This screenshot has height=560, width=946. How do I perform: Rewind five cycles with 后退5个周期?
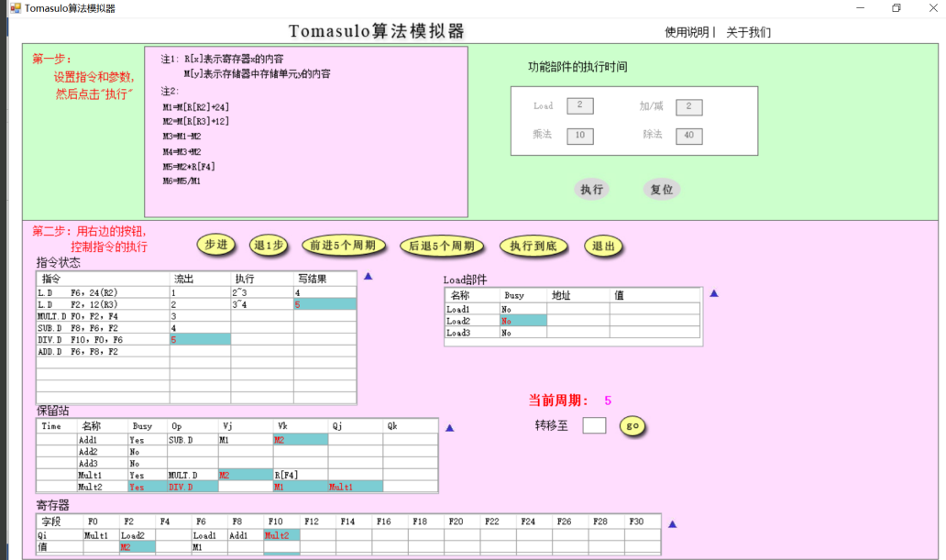pos(442,246)
